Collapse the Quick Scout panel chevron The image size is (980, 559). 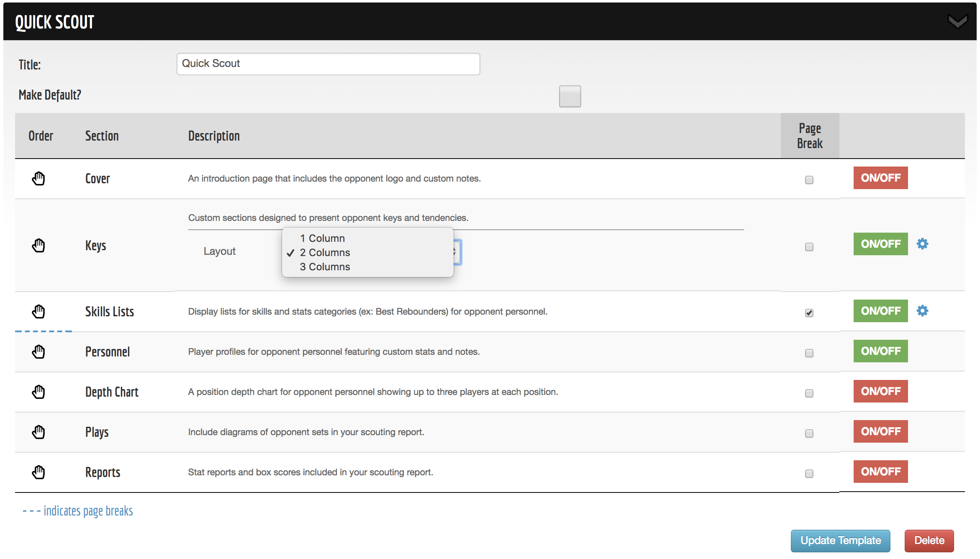[x=957, y=21]
